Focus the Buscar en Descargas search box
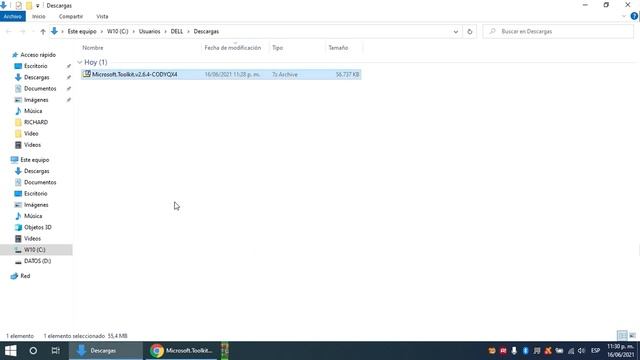The width and height of the screenshot is (640, 360). click(x=558, y=31)
